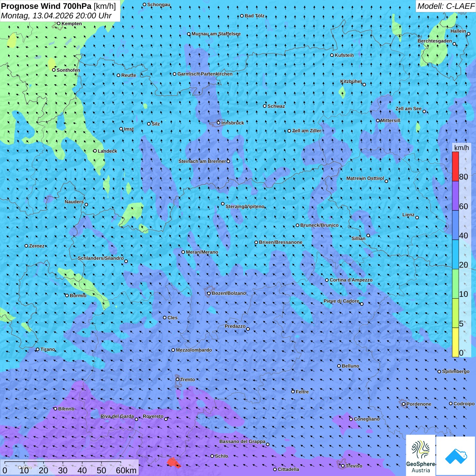Image resolution: width=476 pixels, height=476 pixels.
Task: Click the 60km scale bar label
Action: tap(126, 470)
